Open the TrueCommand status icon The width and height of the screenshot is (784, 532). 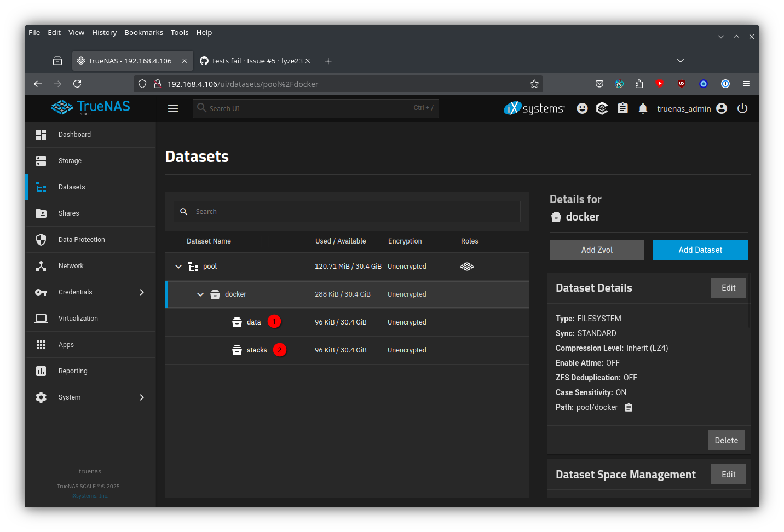tap(602, 108)
